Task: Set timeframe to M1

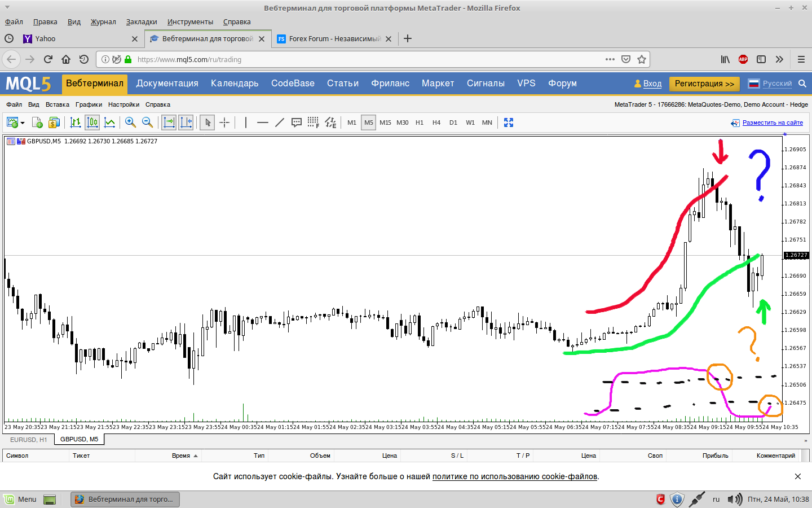Action: pos(352,122)
